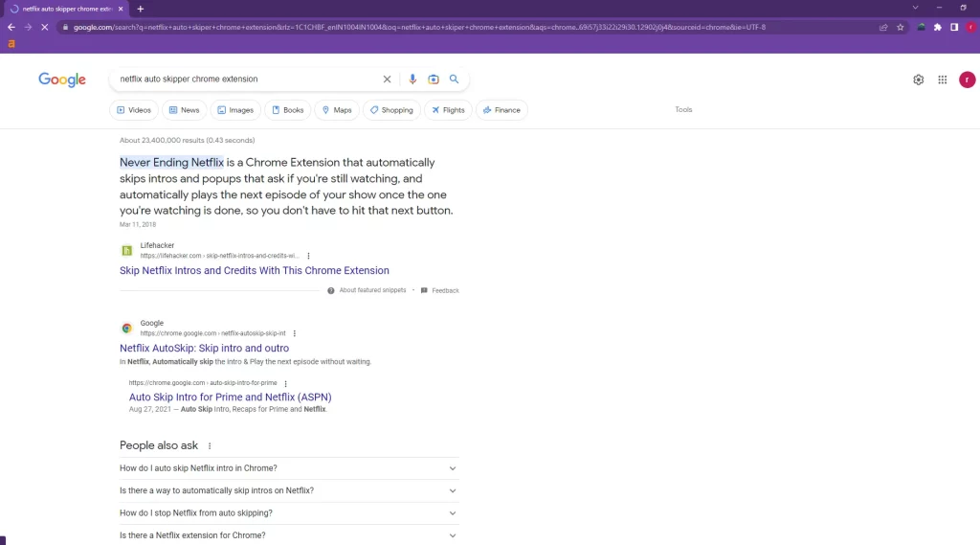
Task: Click the green extension icon in toolbar
Action: tap(921, 27)
